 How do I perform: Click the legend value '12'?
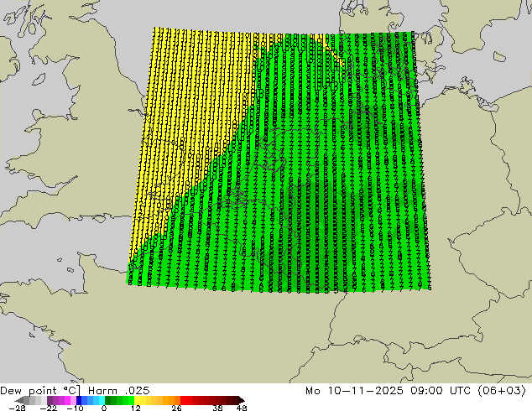click(136, 408)
